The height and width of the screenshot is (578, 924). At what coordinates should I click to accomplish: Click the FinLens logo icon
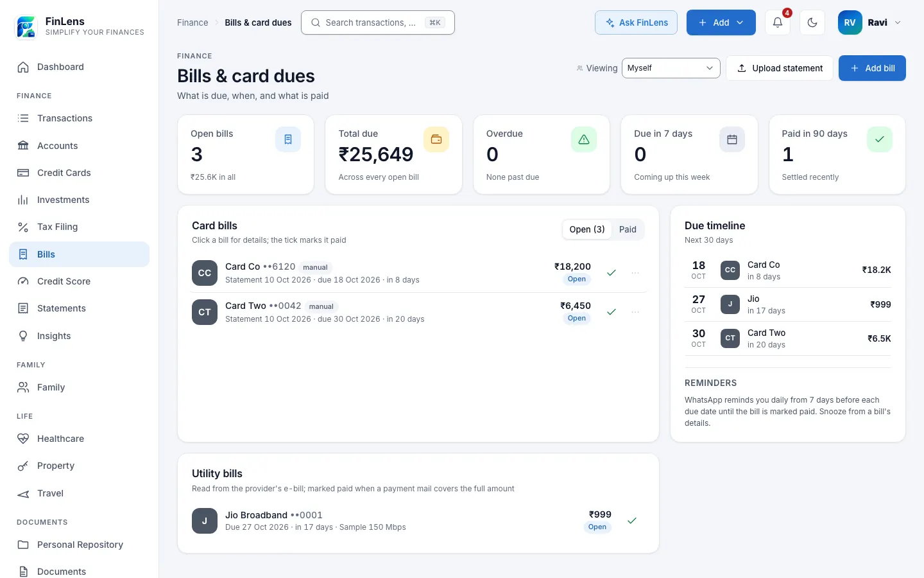(x=26, y=26)
